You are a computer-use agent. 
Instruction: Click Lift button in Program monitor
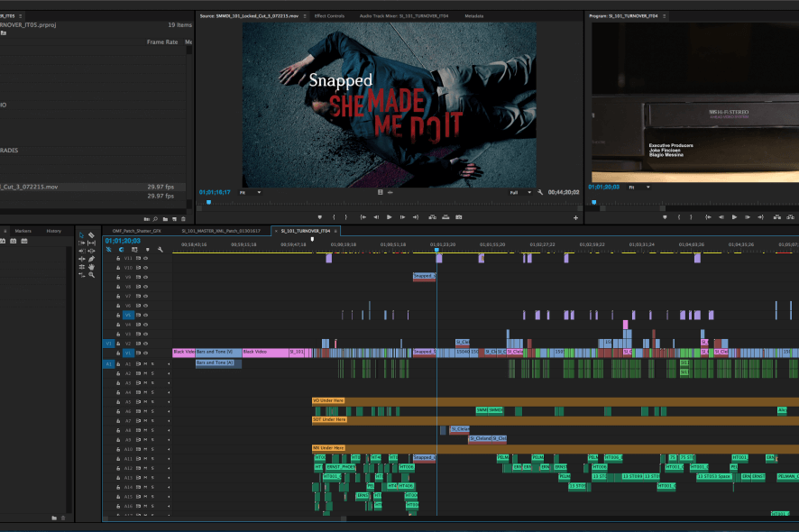point(777,217)
